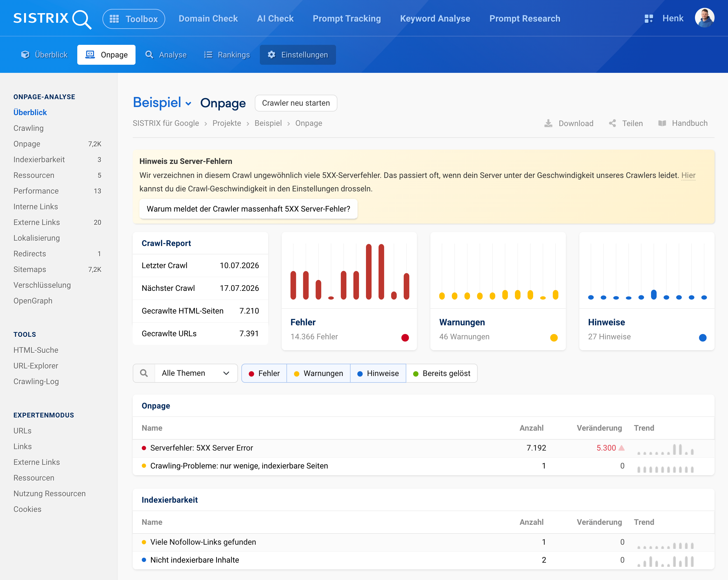Select the Onpage project tab
This screenshot has height=580, width=728.
coord(106,55)
